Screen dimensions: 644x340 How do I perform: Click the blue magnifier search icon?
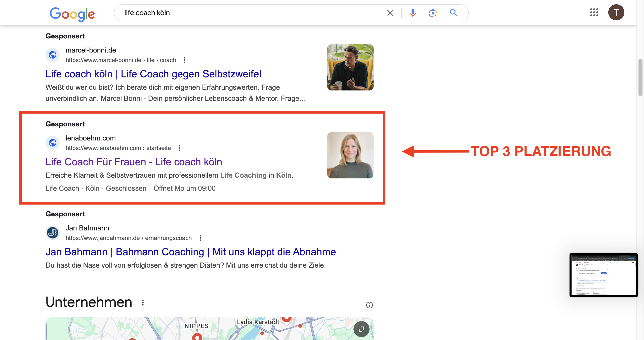coord(453,13)
